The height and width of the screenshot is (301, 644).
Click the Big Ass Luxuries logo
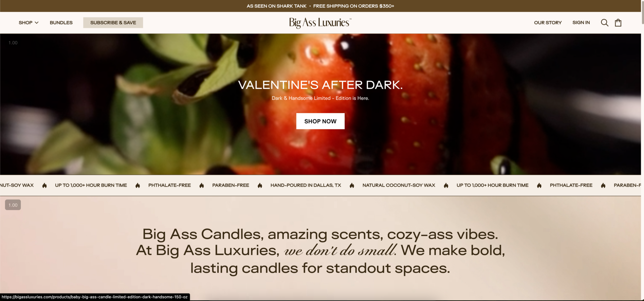pyautogui.click(x=320, y=22)
